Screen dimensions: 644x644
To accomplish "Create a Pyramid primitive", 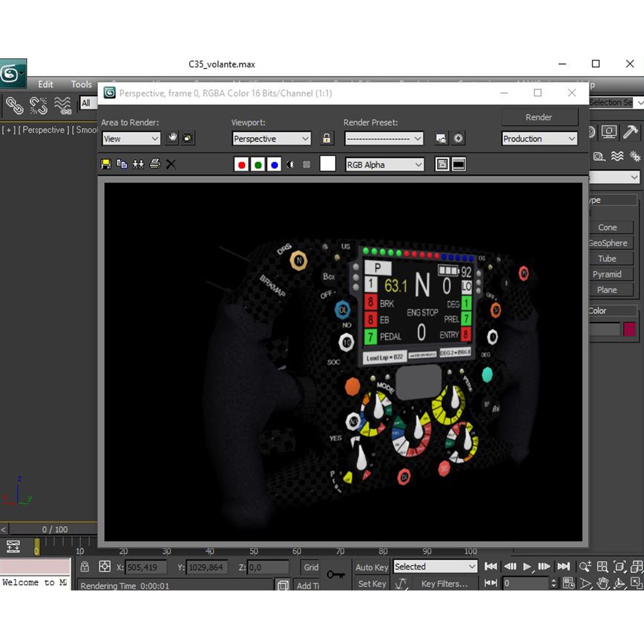I will pyautogui.click(x=608, y=274).
